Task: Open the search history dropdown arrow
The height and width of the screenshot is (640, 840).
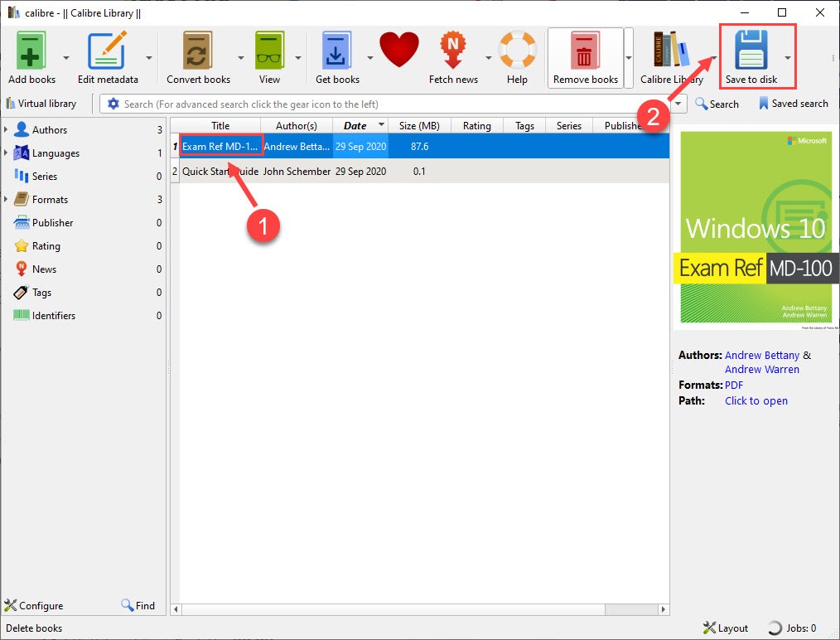Action: [x=678, y=104]
